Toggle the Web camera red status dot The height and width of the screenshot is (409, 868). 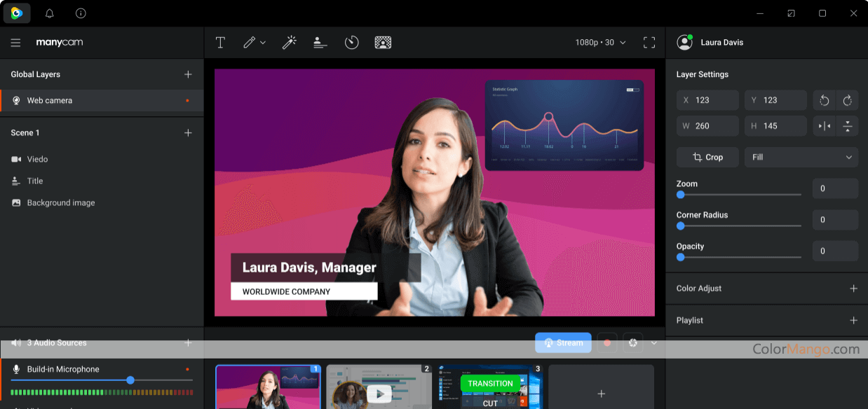pyautogui.click(x=187, y=101)
